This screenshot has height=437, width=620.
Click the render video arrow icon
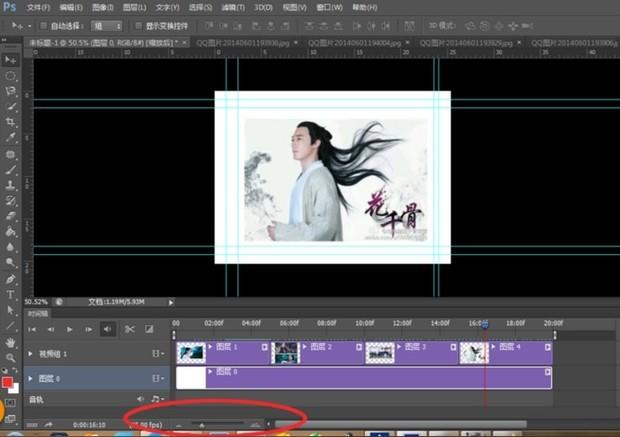[48, 425]
